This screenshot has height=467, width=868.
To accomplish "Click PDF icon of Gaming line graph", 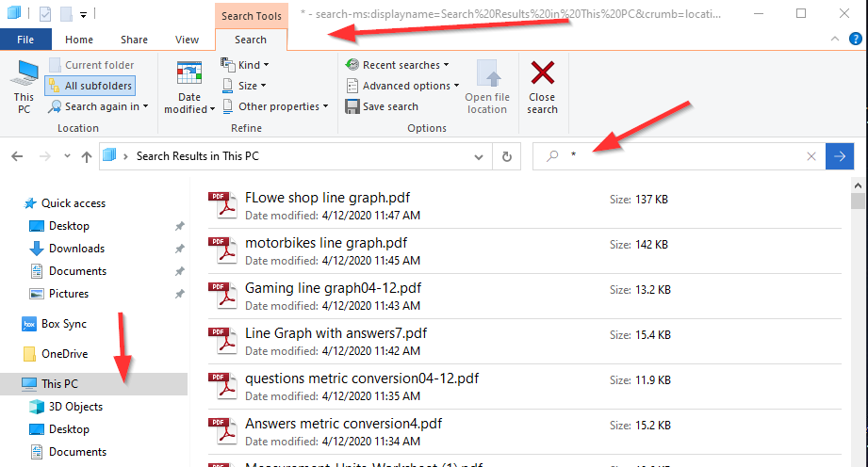I will (x=222, y=296).
